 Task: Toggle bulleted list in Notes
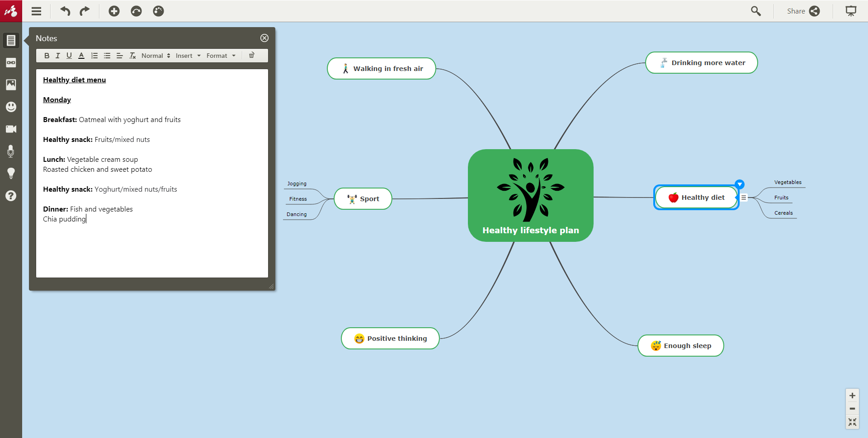pos(107,56)
